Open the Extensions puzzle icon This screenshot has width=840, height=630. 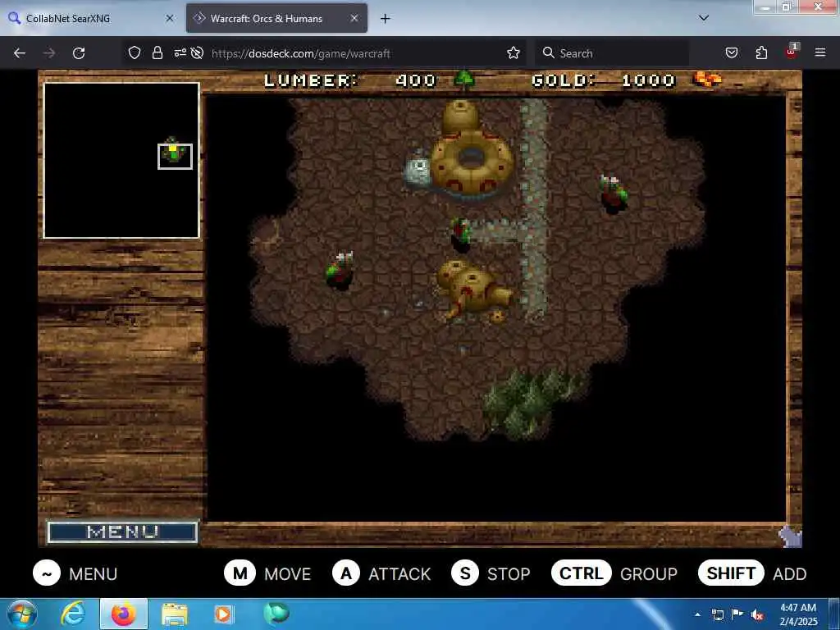click(x=761, y=52)
